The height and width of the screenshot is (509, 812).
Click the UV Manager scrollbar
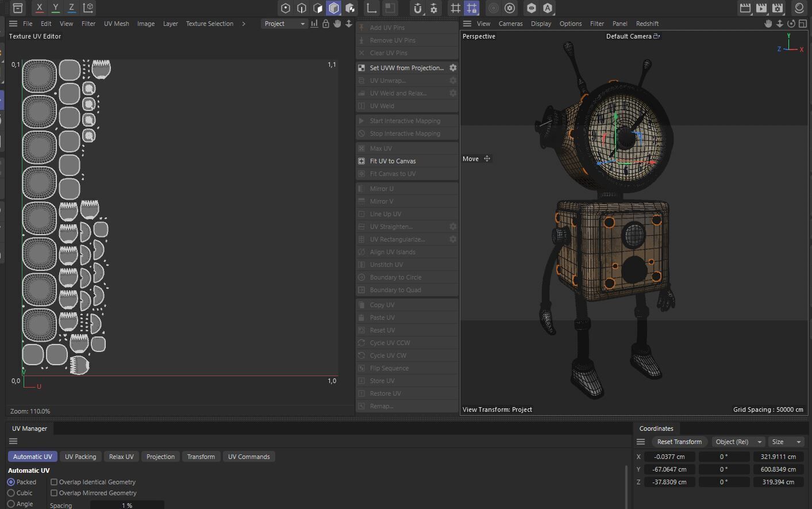pyautogui.click(x=626, y=487)
